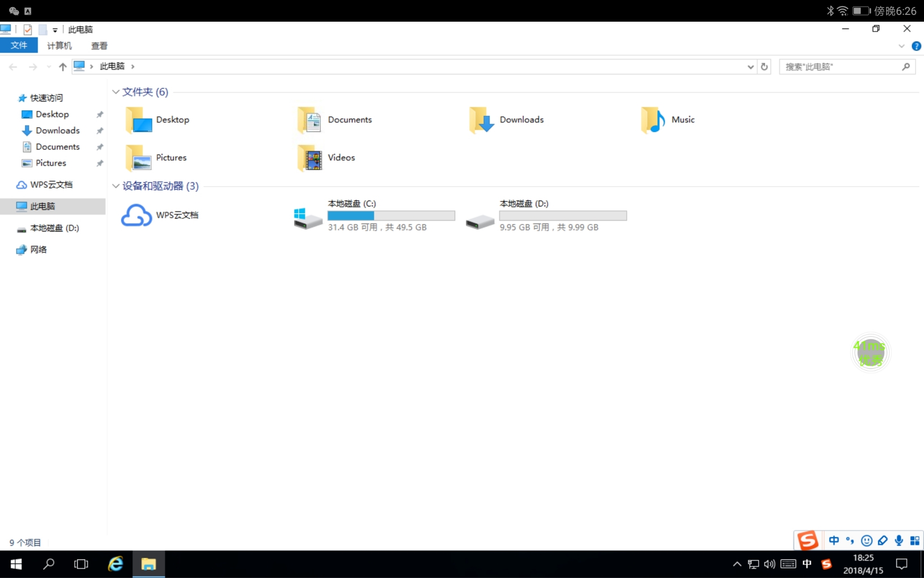This screenshot has height=578, width=924.
Task: Open the clock and date 2018/4/15
Action: (863, 564)
